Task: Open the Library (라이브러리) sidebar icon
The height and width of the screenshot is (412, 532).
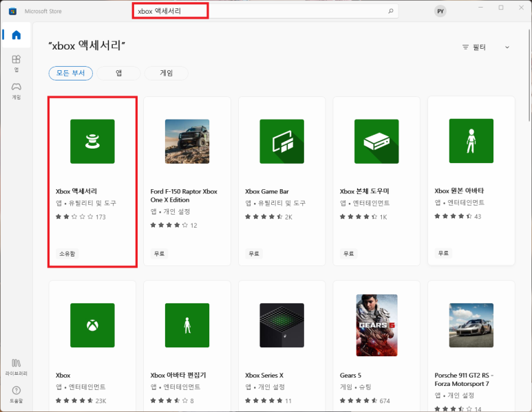Action: pyautogui.click(x=17, y=367)
